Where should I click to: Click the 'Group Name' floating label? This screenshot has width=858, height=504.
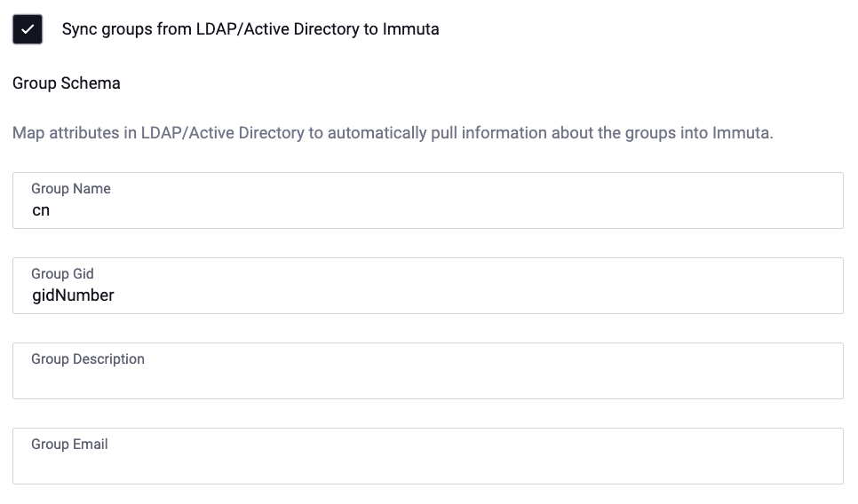(x=71, y=189)
